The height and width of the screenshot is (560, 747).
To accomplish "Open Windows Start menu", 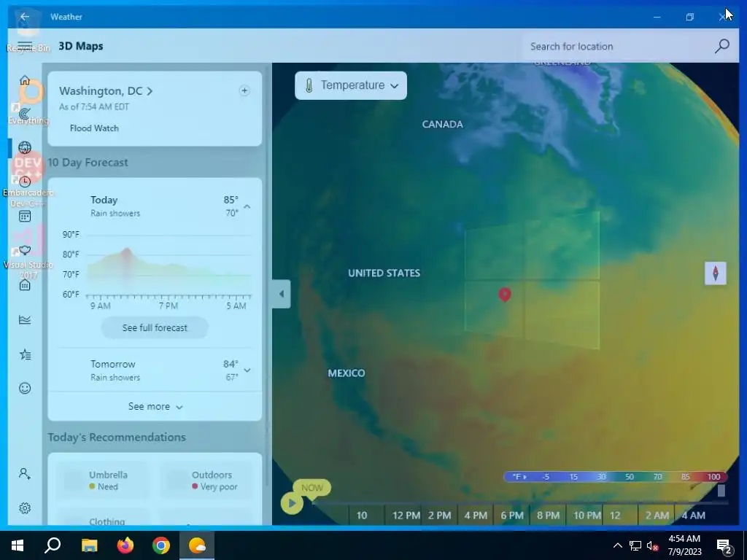I will click(18, 545).
